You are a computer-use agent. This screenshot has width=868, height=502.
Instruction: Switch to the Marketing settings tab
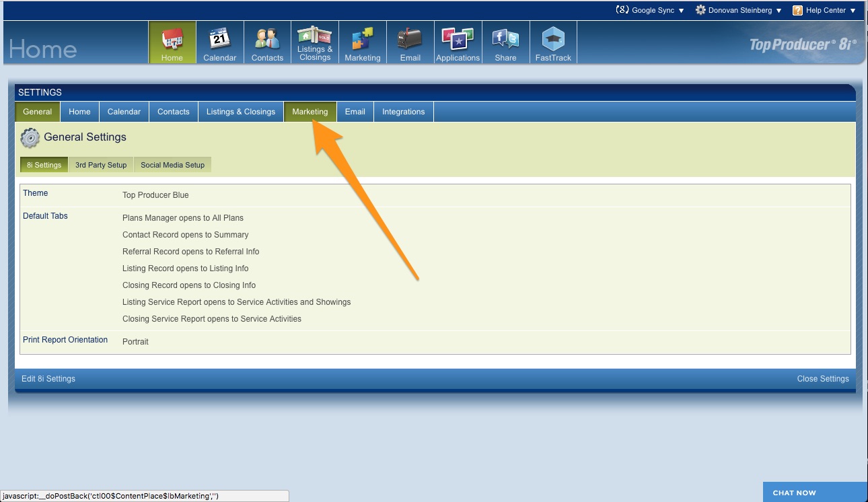310,112
